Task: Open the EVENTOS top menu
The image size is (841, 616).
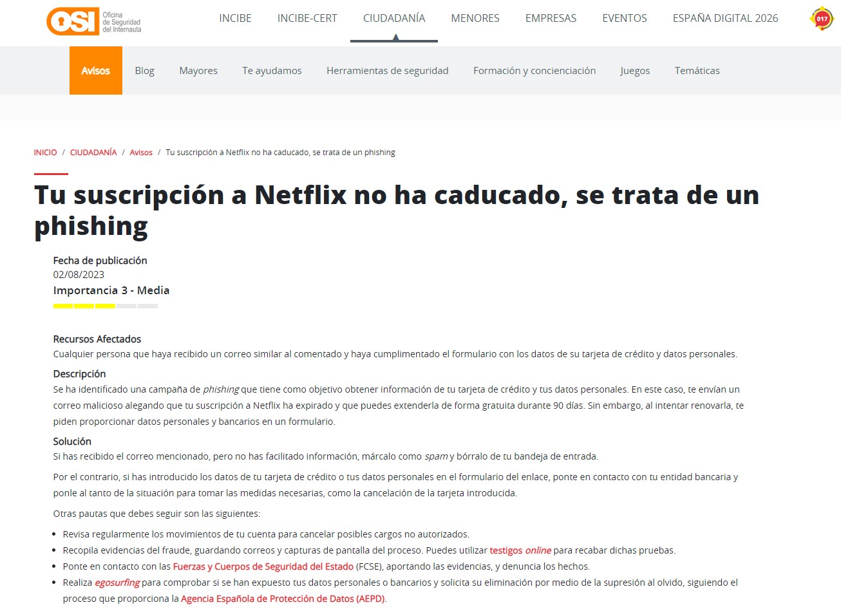Action: pos(625,19)
